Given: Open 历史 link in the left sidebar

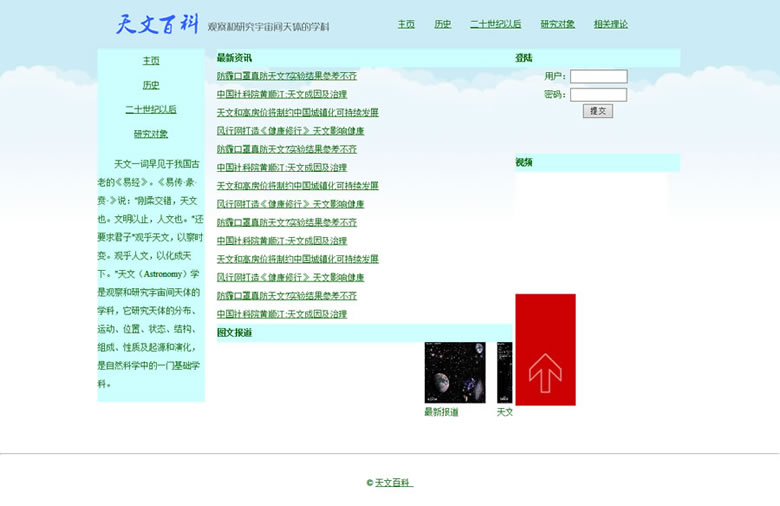Looking at the screenshot, I should [151, 85].
